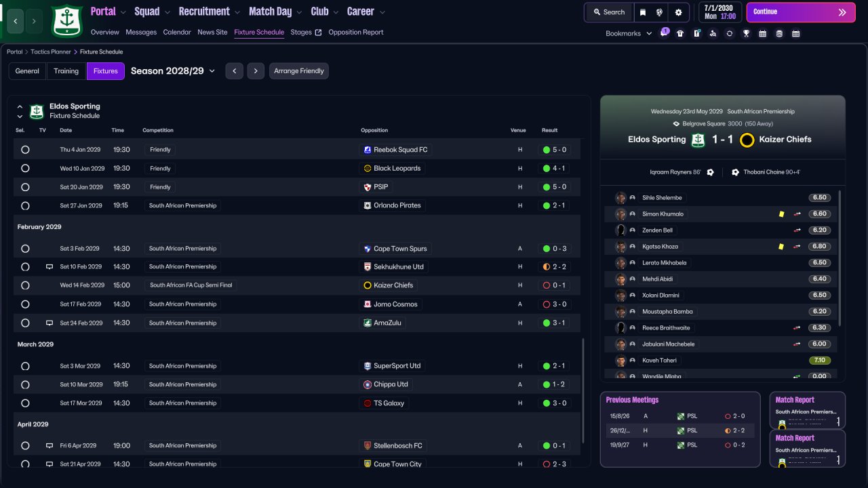
Task: Click the Eldos Sporting crest in match scoreline
Action: [698, 140]
